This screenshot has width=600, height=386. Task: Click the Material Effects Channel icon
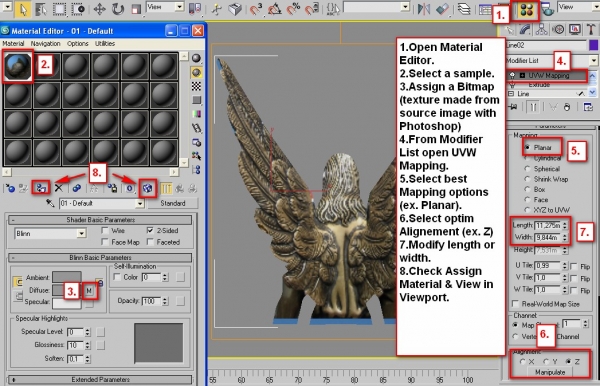click(130, 188)
